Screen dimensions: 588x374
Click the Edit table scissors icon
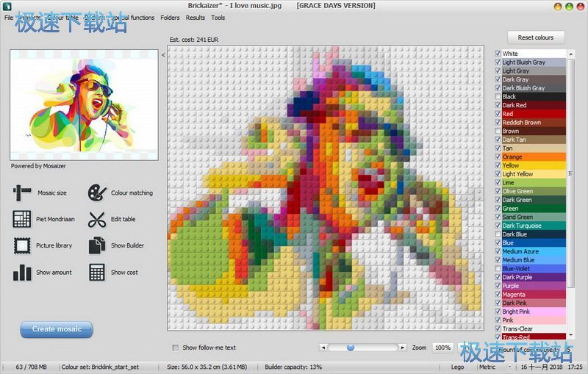pos(97,219)
